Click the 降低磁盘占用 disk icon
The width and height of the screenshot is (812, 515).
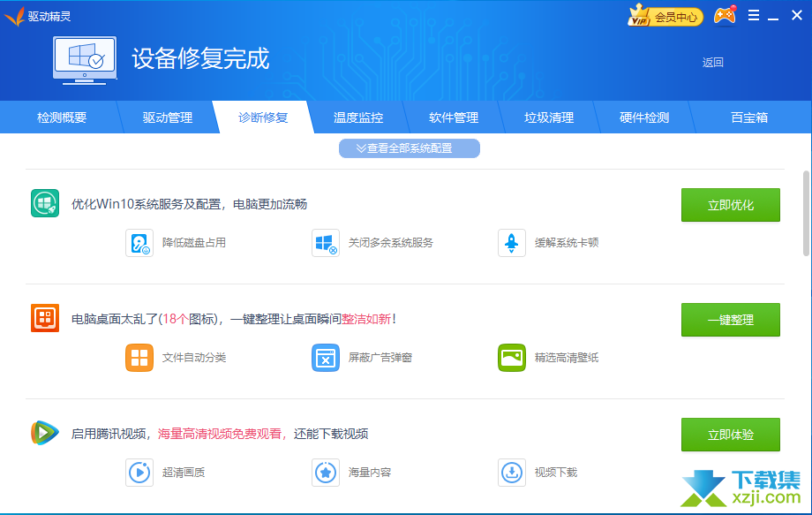pyautogui.click(x=139, y=242)
